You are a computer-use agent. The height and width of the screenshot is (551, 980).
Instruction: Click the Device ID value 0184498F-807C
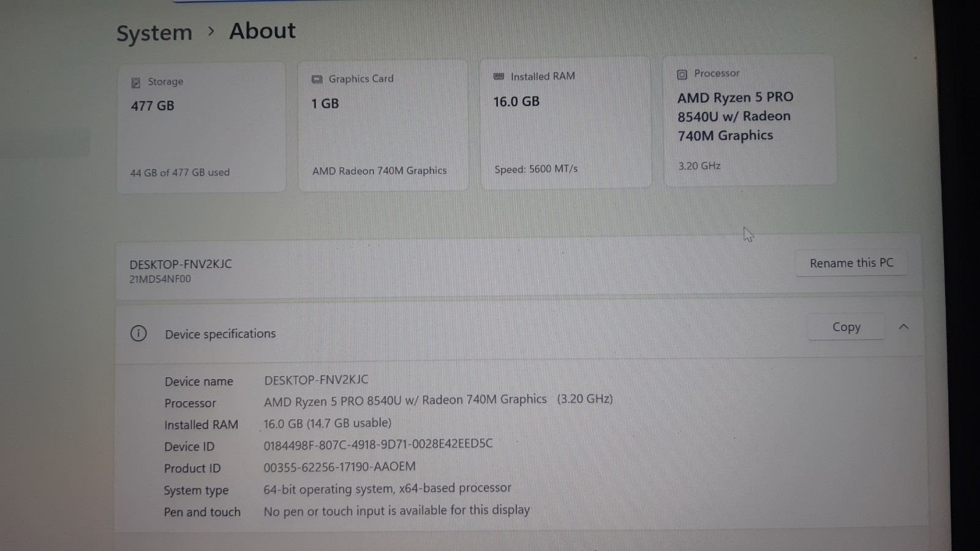click(378, 444)
